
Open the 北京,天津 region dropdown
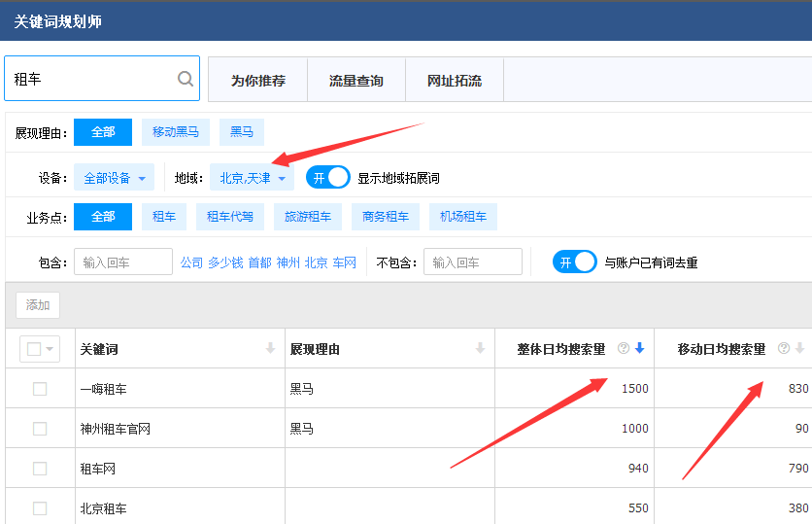click(x=252, y=177)
